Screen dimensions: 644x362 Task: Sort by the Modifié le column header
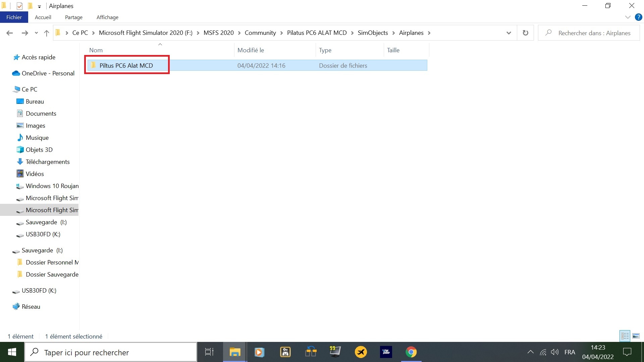pyautogui.click(x=251, y=50)
